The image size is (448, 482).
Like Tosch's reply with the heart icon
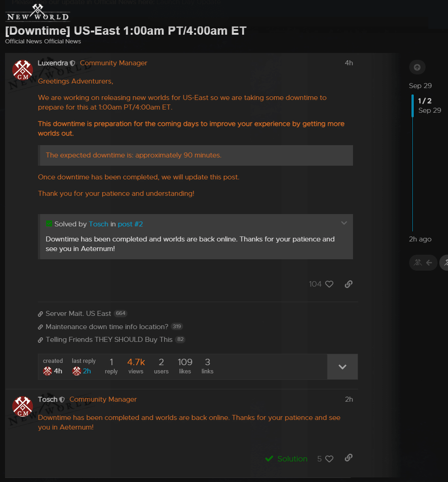(329, 459)
